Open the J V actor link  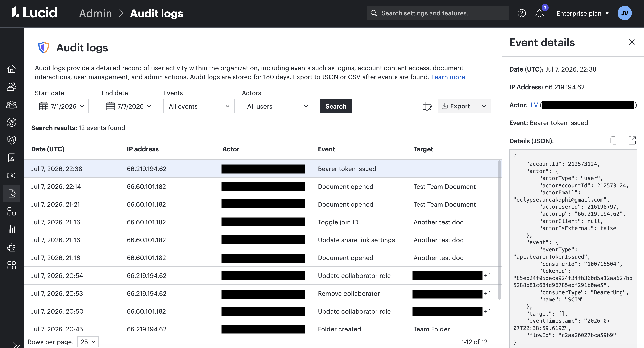pos(533,105)
